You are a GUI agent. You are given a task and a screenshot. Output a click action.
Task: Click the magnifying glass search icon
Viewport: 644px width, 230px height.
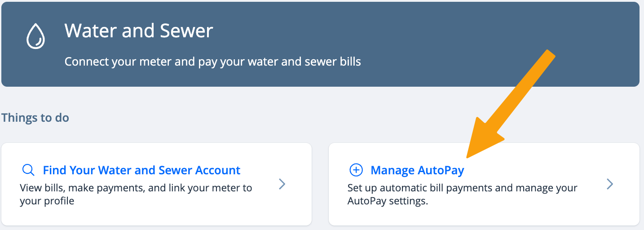[28, 170]
